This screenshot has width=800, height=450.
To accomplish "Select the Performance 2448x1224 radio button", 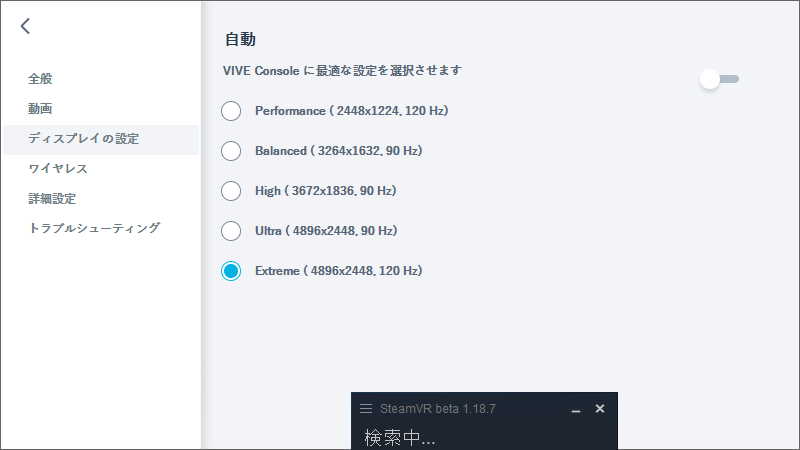I will pos(231,110).
